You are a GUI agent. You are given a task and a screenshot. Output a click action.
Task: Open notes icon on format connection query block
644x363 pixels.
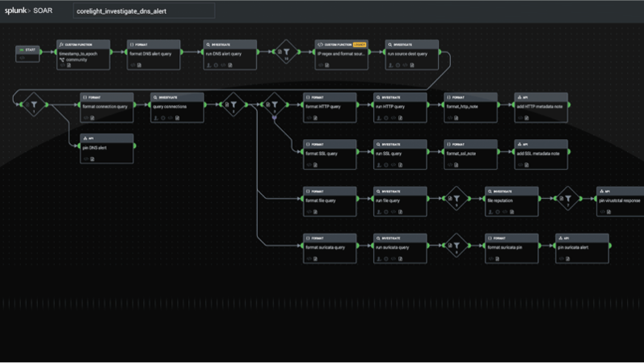(x=92, y=118)
